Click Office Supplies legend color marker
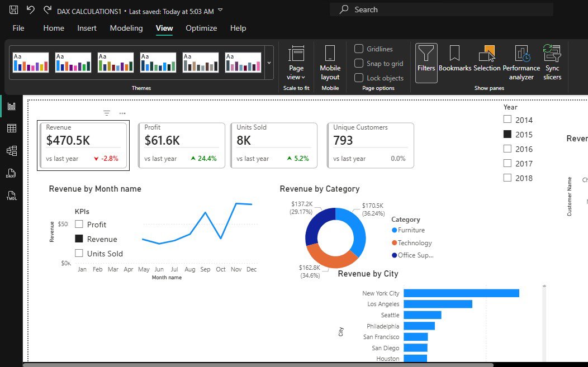Viewport: 588px width, 367px height. (394, 255)
